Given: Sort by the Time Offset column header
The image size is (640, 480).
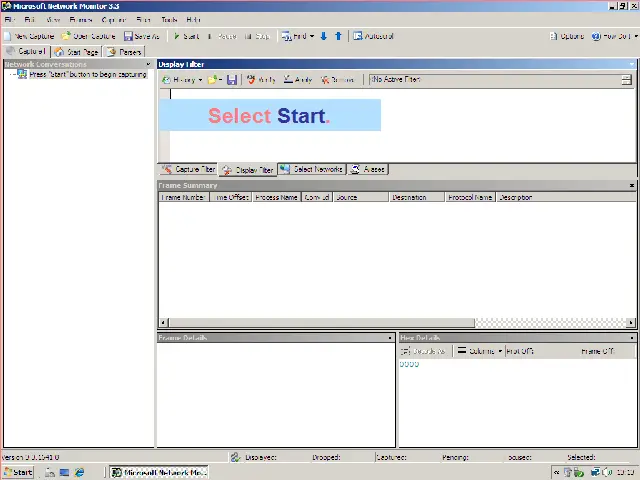Looking at the screenshot, I should 231,197.
